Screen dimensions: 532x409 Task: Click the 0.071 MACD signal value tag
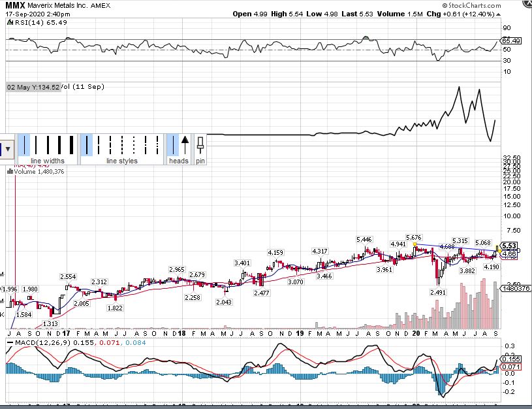[x=510, y=367]
